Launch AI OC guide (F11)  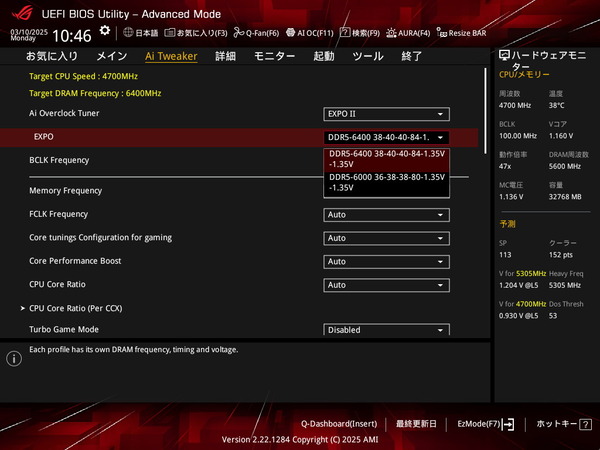tap(312, 33)
